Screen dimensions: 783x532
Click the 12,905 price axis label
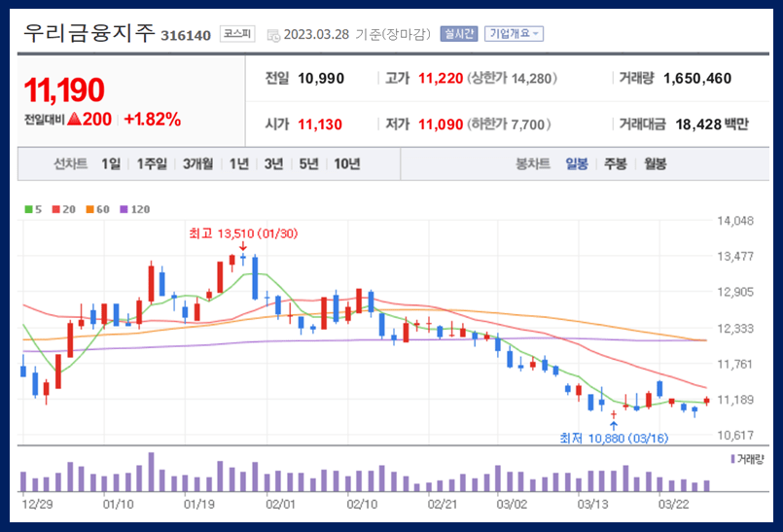(x=735, y=292)
